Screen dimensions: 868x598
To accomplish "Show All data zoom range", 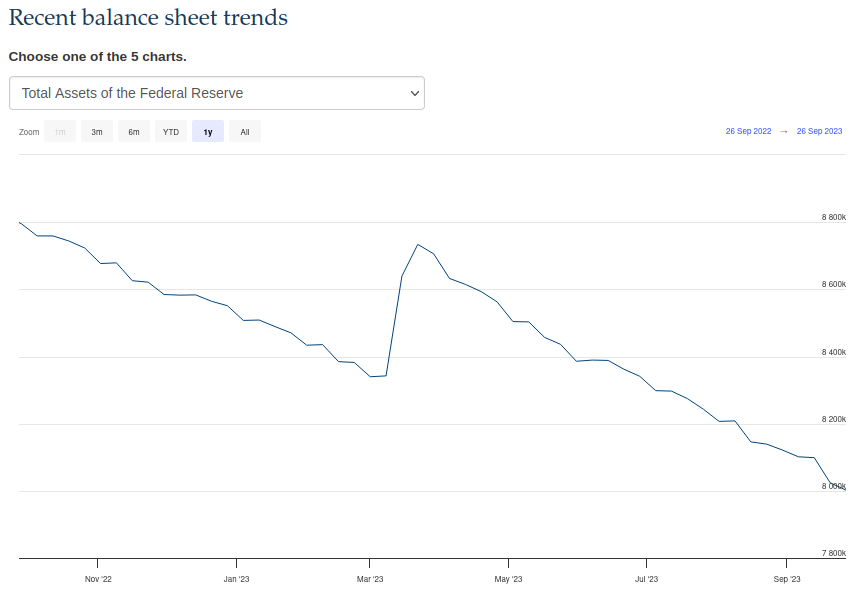I will (245, 132).
